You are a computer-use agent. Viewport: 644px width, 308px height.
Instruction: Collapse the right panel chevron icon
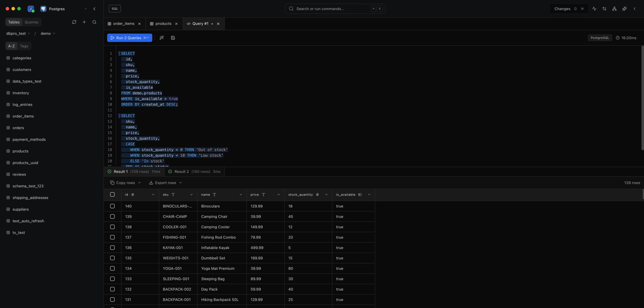point(635,9)
